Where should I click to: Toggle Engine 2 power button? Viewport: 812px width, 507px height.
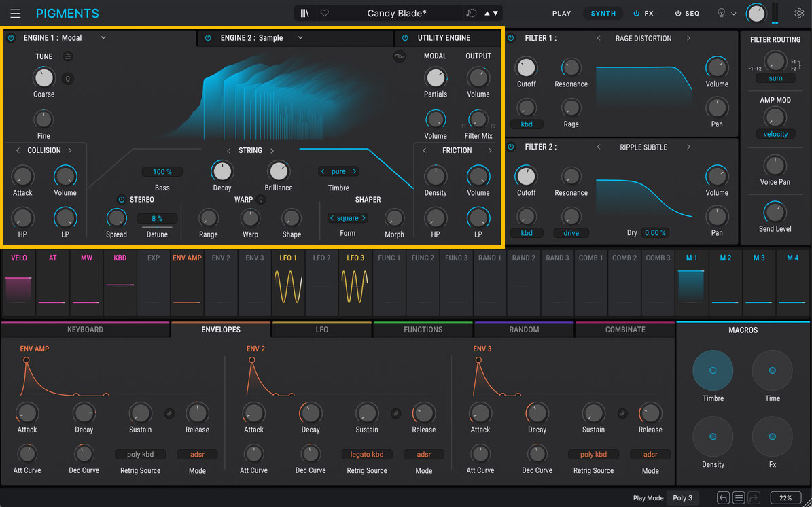click(208, 38)
